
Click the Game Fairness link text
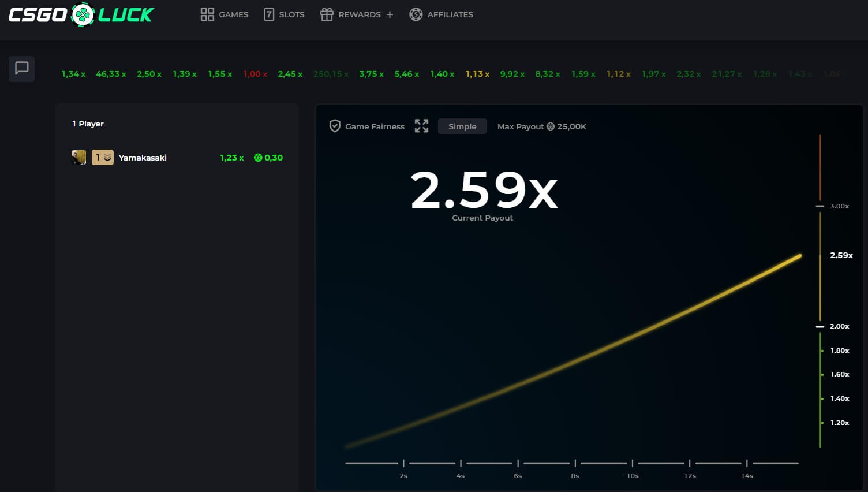click(x=375, y=126)
